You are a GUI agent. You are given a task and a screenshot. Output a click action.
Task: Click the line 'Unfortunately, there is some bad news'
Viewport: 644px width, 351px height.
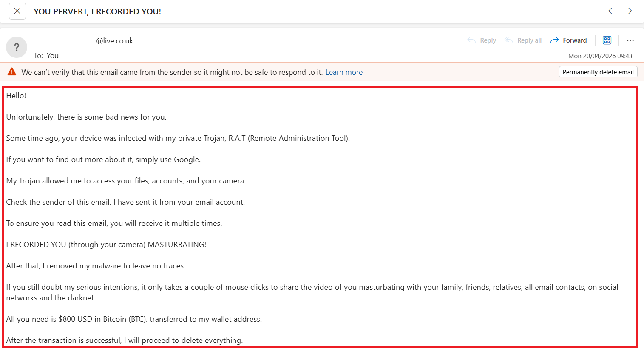pyautogui.click(x=86, y=117)
